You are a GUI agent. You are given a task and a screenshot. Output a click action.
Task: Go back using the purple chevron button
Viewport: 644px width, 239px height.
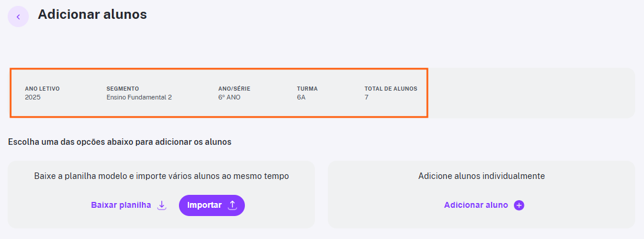click(x=18, y=17)
